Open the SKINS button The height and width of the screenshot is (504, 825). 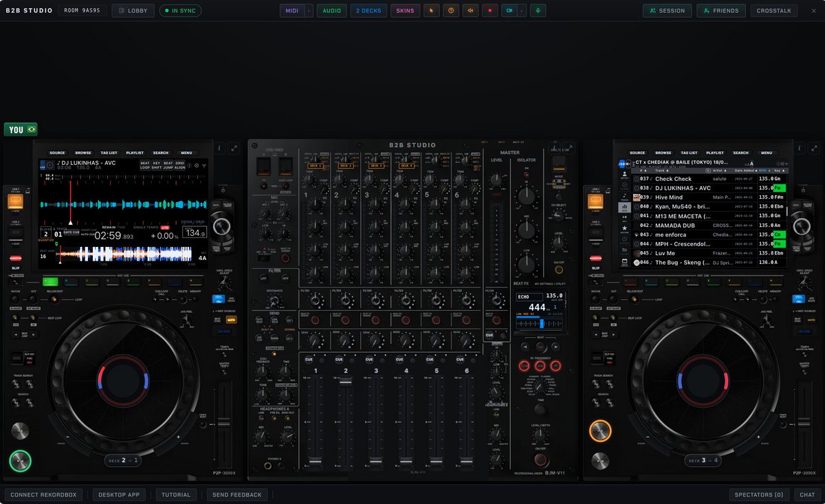[406, 10]
